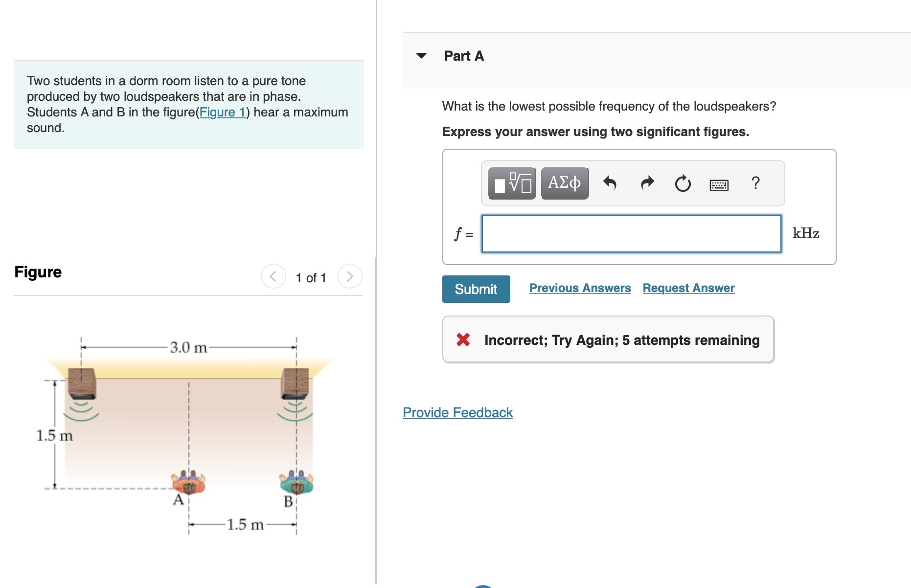Click inside the f = answer box
911x588 pixels.
click(630, 234)
